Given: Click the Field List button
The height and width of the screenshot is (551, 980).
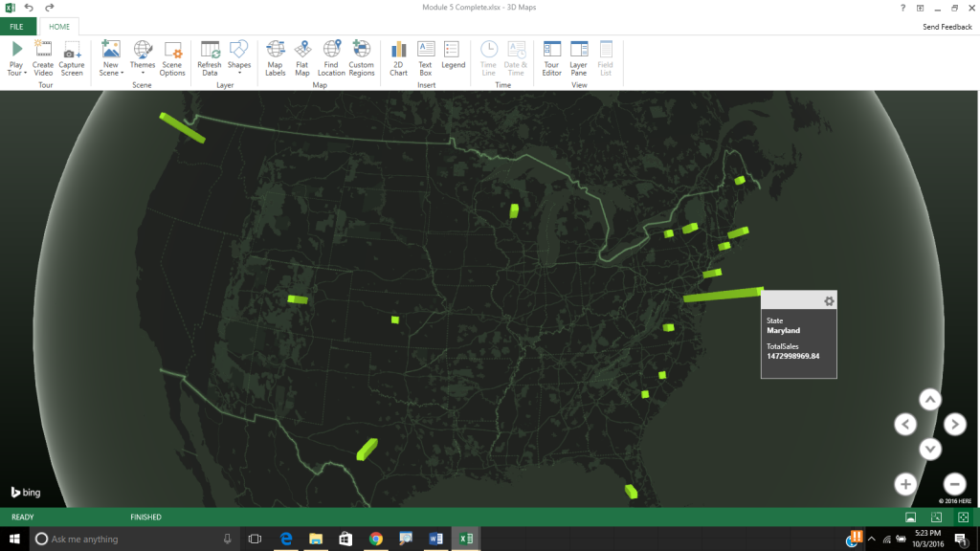Looking at the screenshot, I should [x=606, y=58].
